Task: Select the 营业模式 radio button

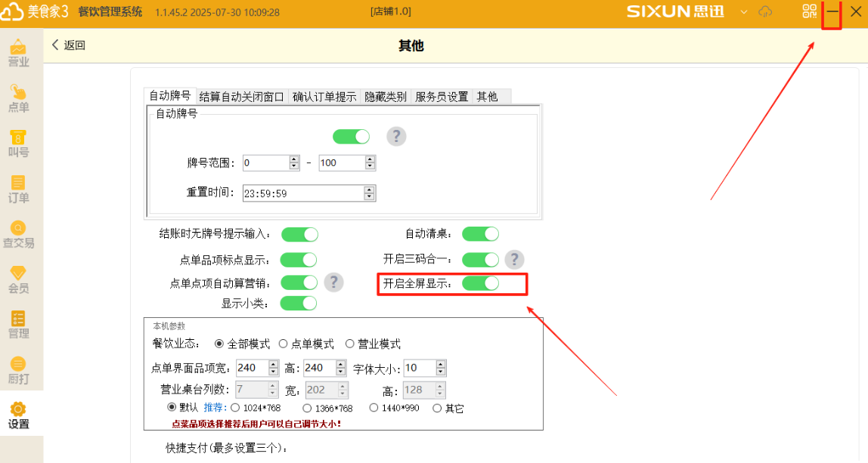Action: [x=349, y=344]
